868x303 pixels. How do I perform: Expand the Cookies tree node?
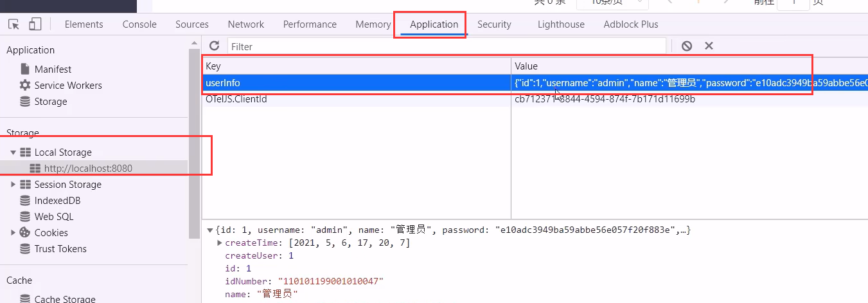coord(13,233)
